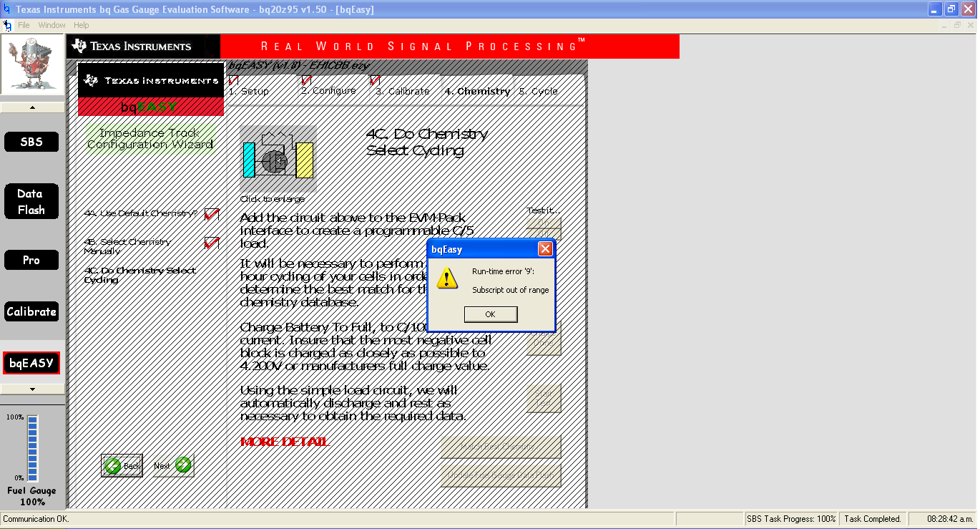Viewport: 980px width, 529px height.
Task: Click the Next button with green arrow
Action: point(173,465)
